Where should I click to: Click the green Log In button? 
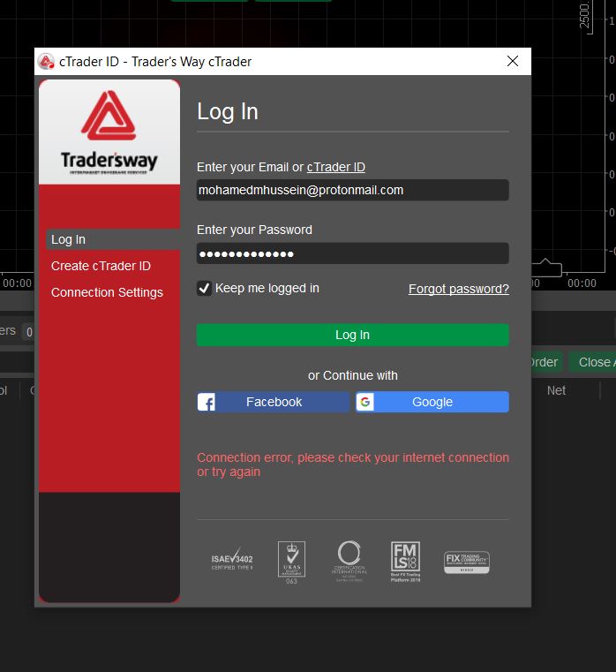click(x=352, y=335)
